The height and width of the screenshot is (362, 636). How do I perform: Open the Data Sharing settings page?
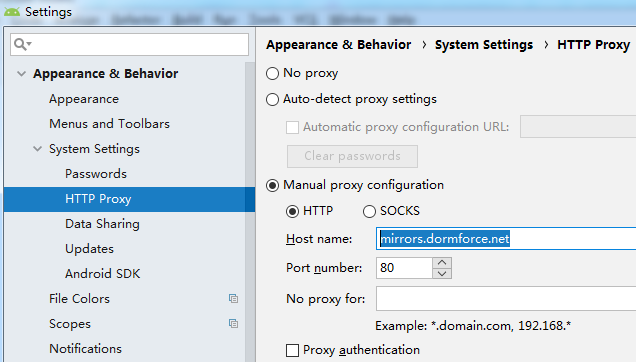tap(102, 224)
